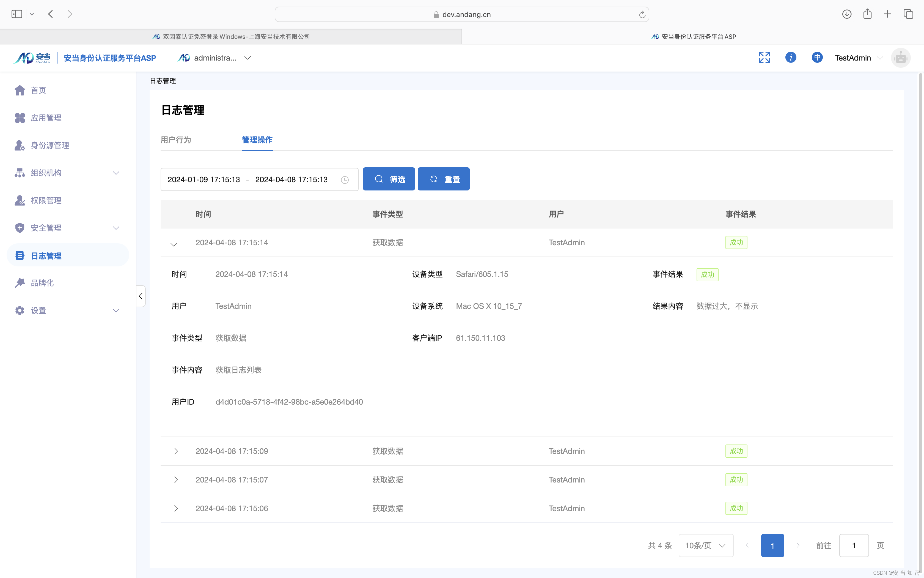924x578 pixels.
Task: Go to previous page arrow
Action: [747, 546]
